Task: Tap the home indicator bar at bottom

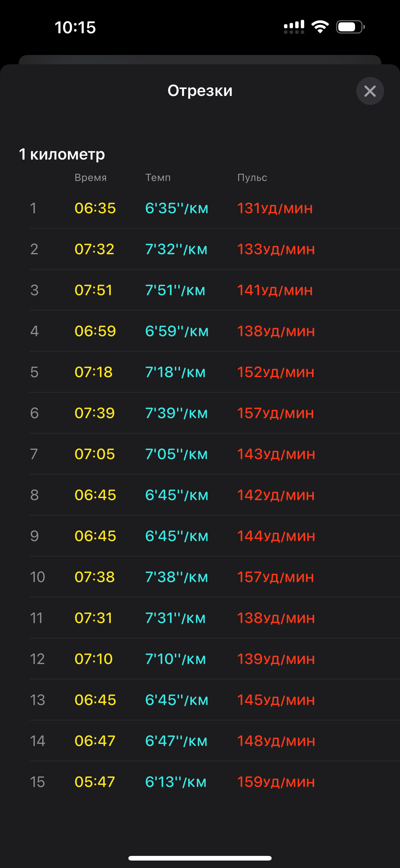Action: 200,858
